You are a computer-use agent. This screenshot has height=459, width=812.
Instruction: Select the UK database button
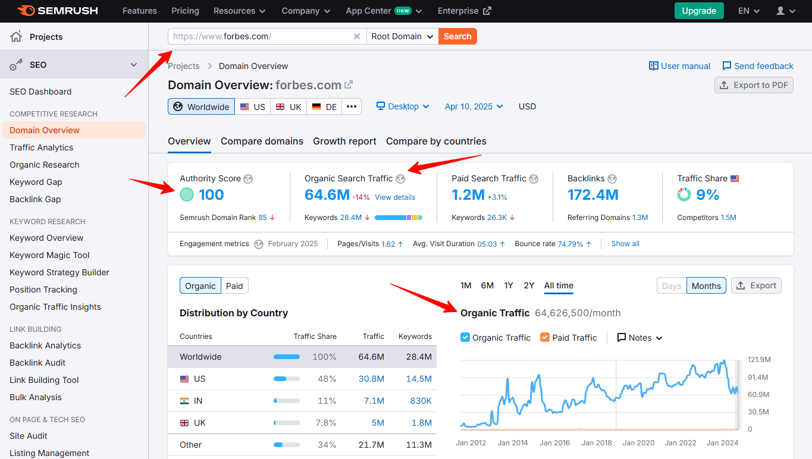[x=288, y=107]
